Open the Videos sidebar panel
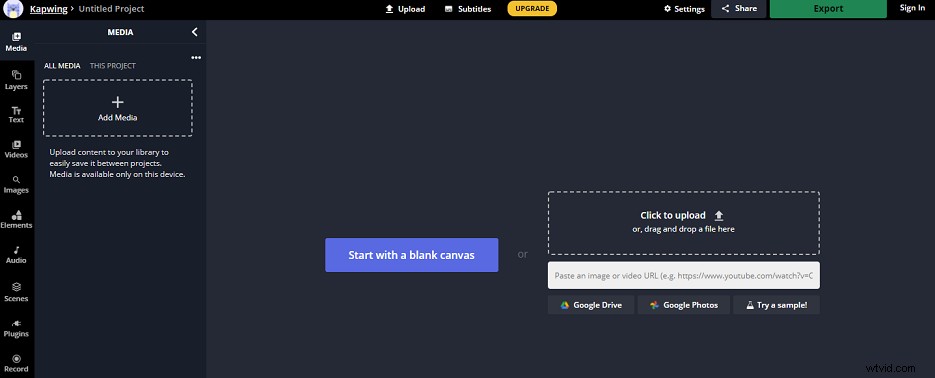The image size is (935, 378). [x=16, y=149]
